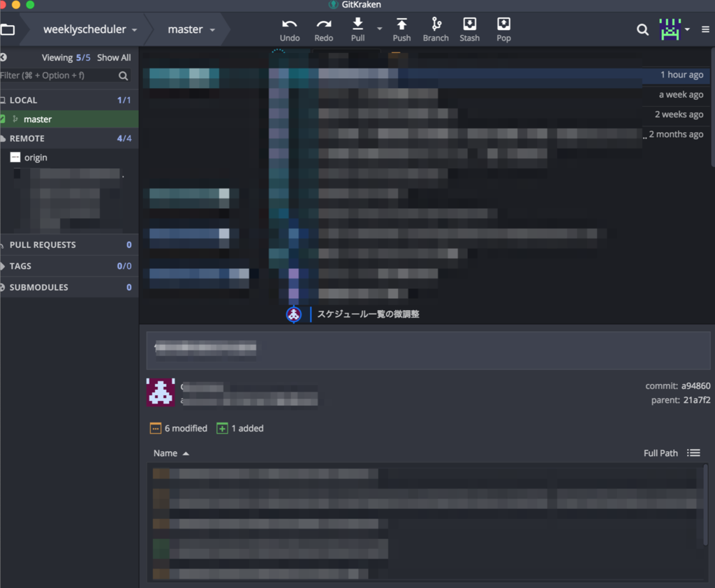Image resolution: width=715 pixels, height=588 pixels.
Task: Click the master branch icon in sidebar
Action: 15,119
